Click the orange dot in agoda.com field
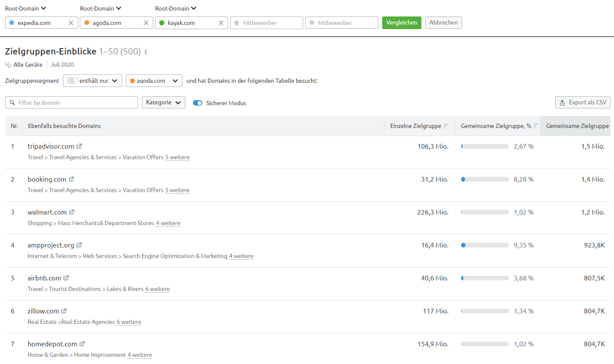Screen dimensions: 614x364 click(87, 23)
